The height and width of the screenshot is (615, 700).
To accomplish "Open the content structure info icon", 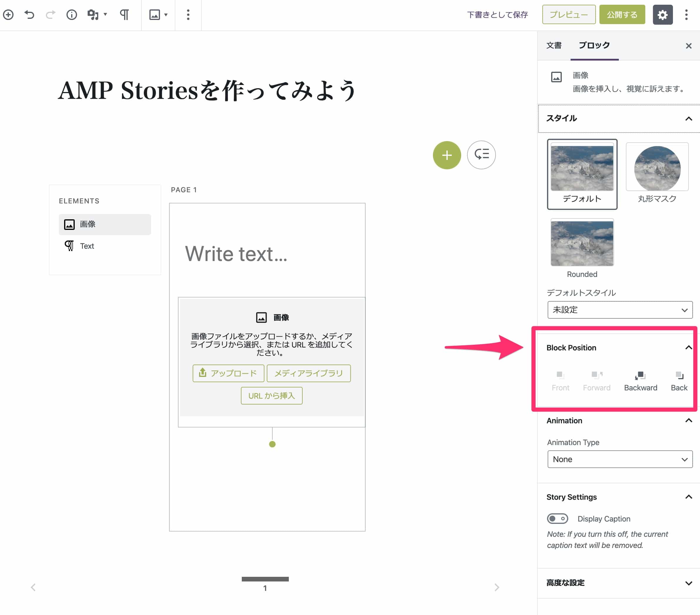I will (x=71, y=15).
